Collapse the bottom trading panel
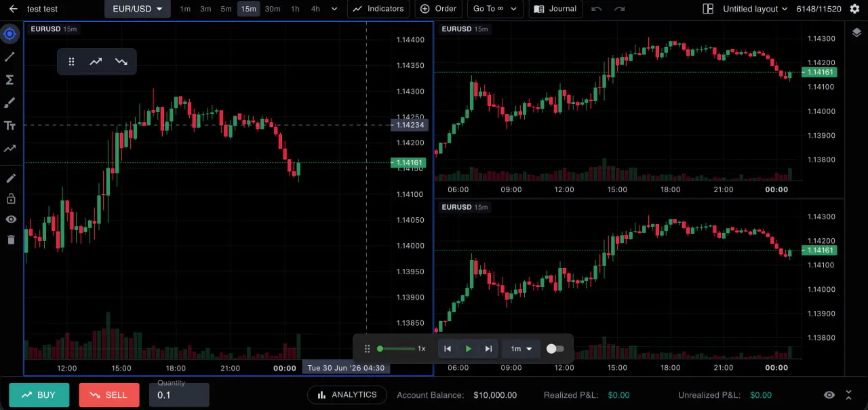The image size is (868, 410). tap(848, 395)
